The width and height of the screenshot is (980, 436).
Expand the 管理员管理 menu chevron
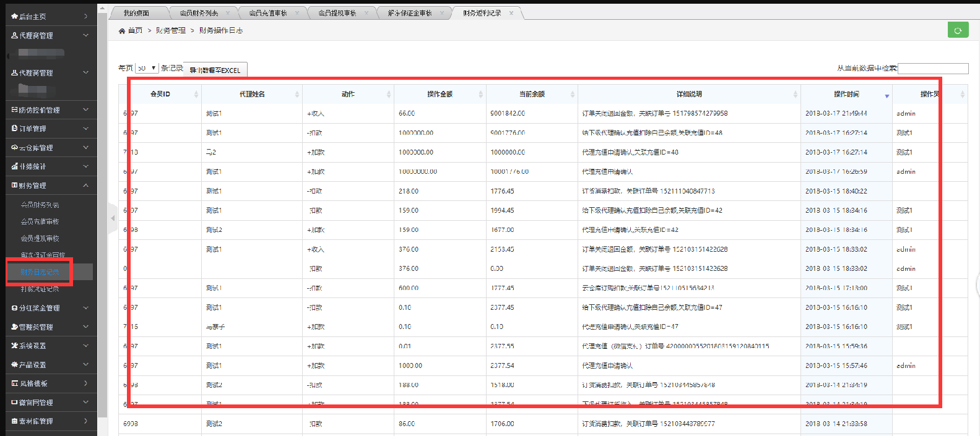click(85, 327)
